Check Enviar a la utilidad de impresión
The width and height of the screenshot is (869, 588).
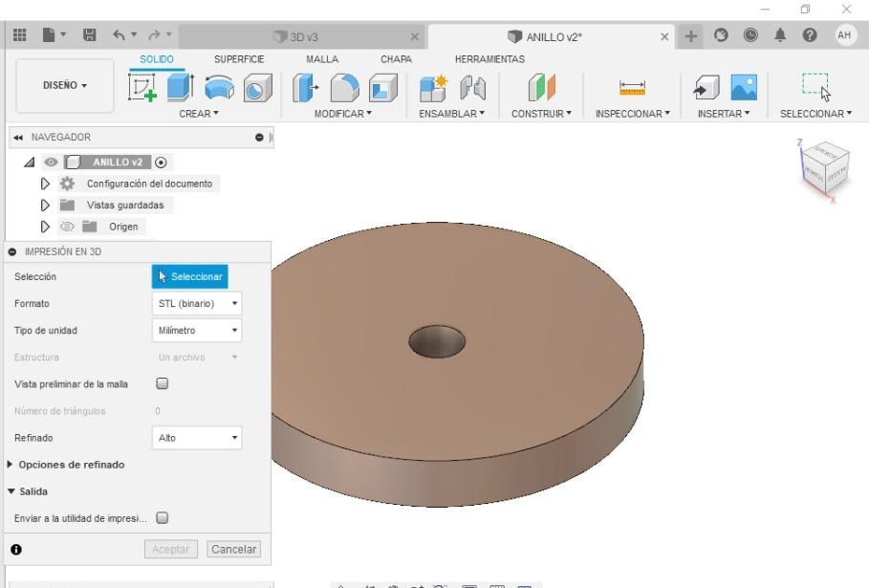tap(162, 517)
